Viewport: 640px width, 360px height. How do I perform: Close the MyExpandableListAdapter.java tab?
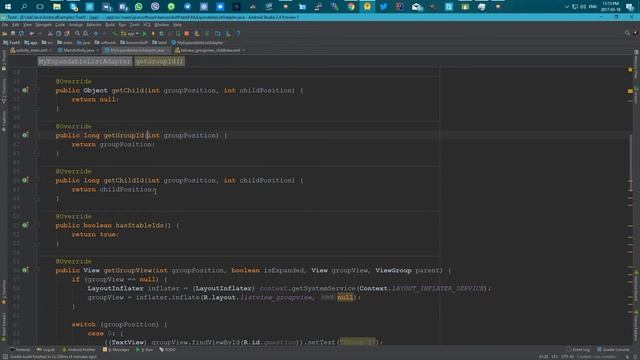click(x=168, y=50)
